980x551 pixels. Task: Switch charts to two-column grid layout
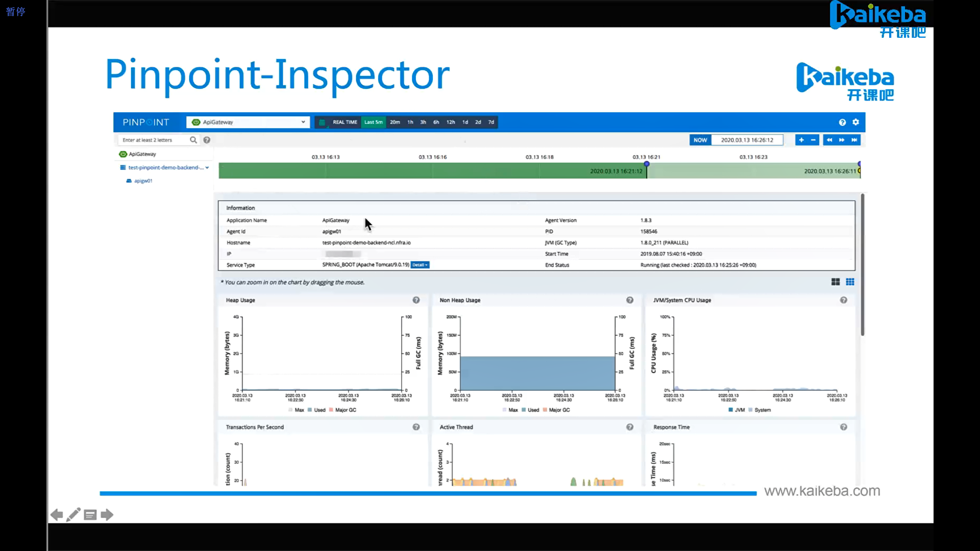(836, 282)
